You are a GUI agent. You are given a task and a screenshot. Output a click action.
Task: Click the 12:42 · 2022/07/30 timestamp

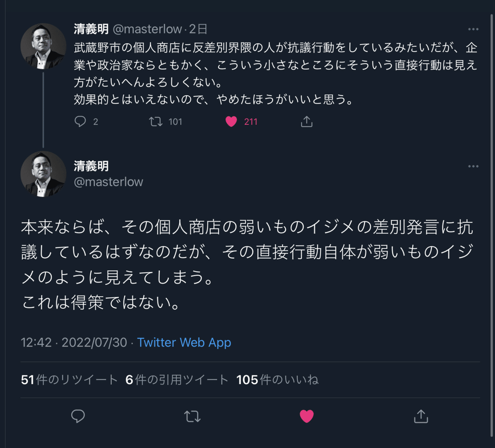(x=74, y=342)
